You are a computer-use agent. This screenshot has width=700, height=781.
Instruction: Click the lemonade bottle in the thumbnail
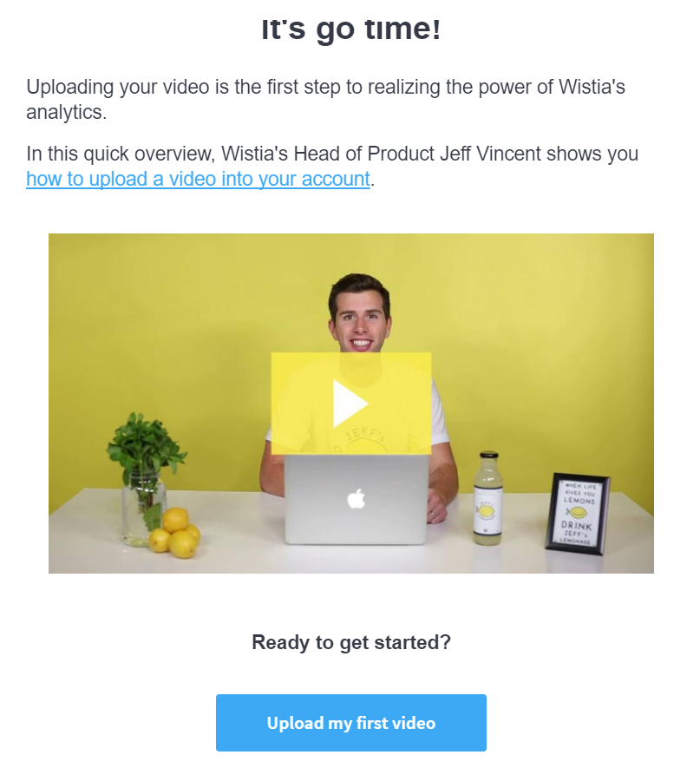pyautogui.click(x=487, y=498)
